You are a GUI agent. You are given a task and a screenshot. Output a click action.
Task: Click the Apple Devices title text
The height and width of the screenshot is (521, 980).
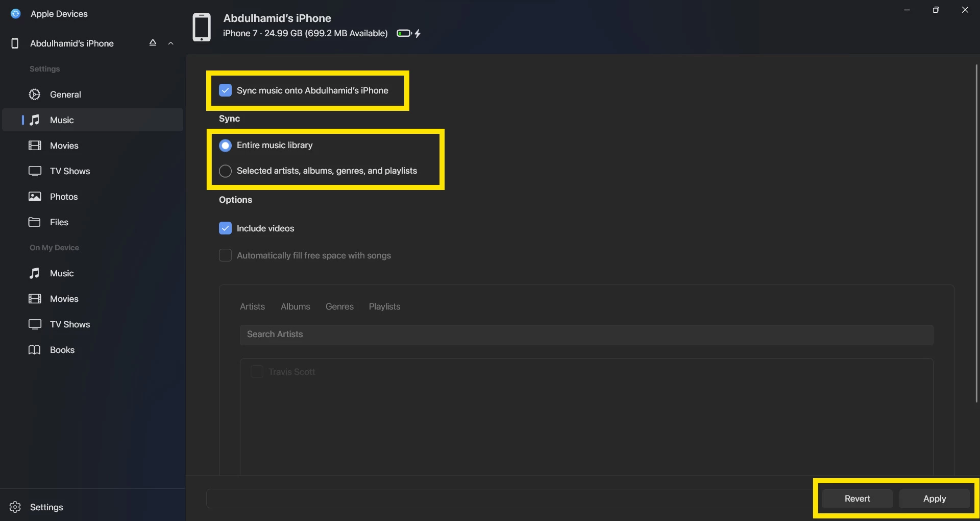[59, 14]
